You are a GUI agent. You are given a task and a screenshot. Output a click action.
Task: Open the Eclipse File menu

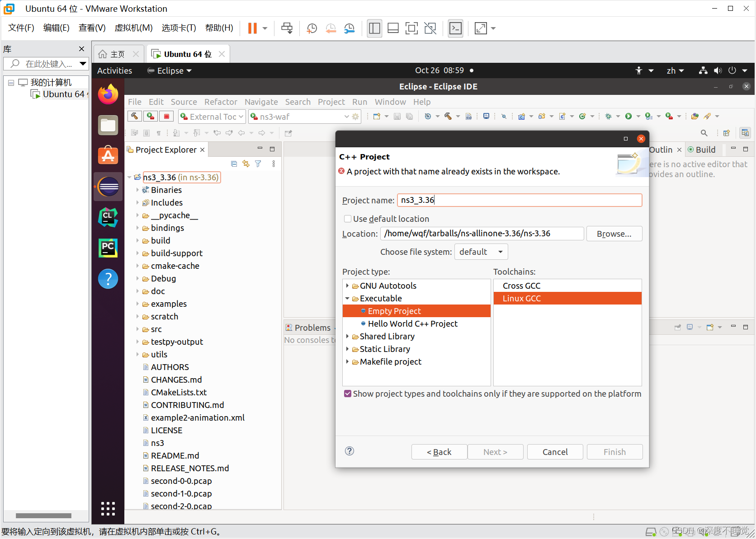(135, 102)
